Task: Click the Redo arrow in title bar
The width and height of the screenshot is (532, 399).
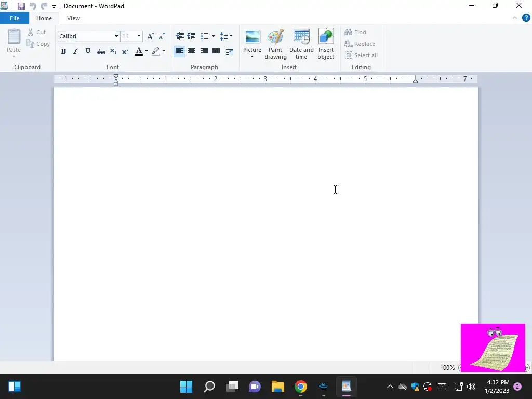Action: click(44, 6)
